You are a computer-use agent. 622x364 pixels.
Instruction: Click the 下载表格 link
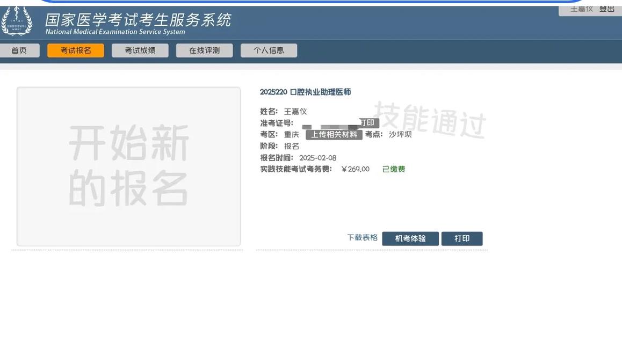pyautogui.click(x=362, y=237)
